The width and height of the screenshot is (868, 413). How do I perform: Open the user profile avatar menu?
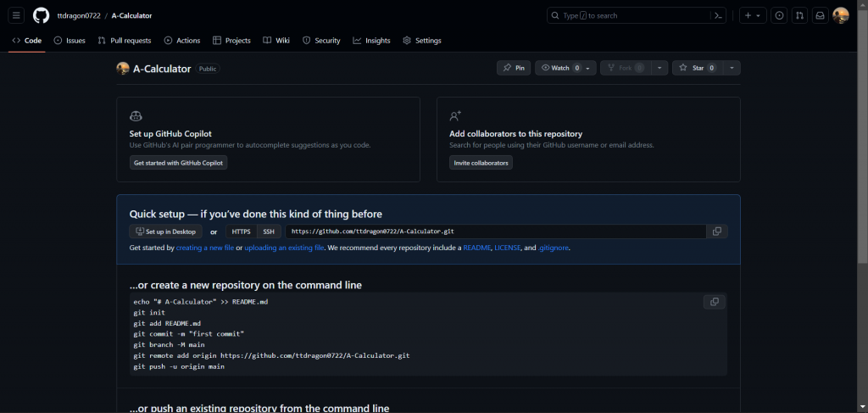[x=840, y=15]
